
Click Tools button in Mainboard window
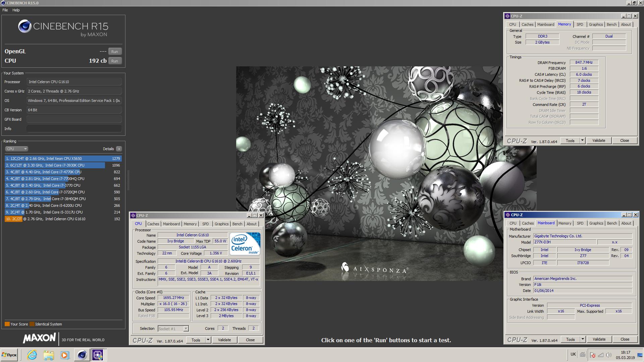pyautogui.click(x=570, y=340)
